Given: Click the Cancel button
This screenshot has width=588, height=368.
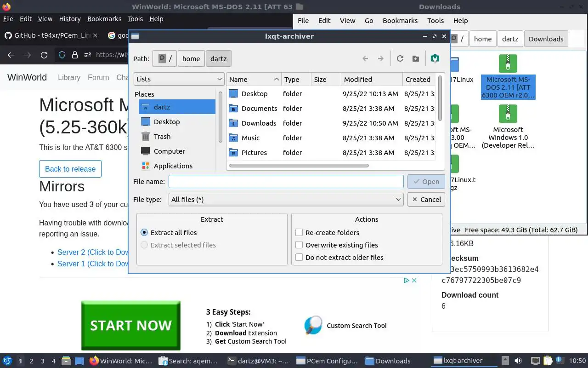Looking at the screenshot, I should click(426, 199).
